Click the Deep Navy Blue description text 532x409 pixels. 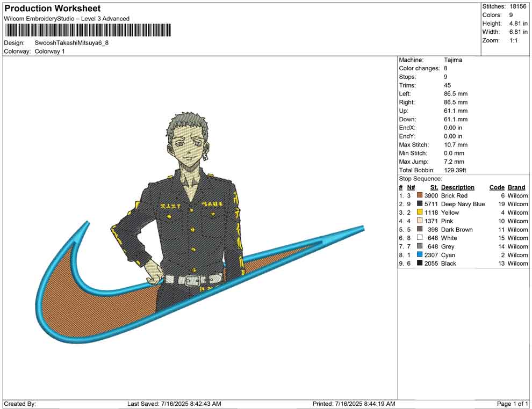(x=463, y=204)
